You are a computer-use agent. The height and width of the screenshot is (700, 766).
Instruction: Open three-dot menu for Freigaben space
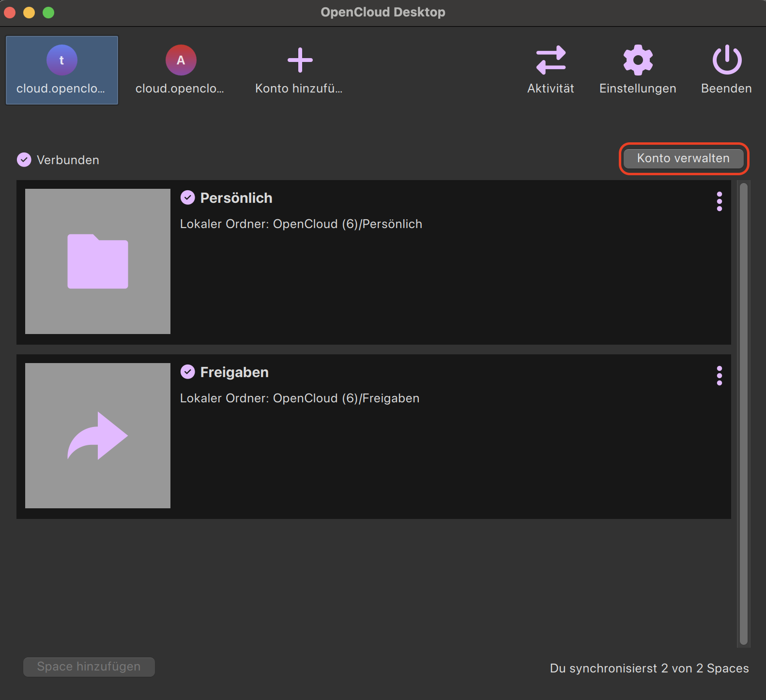coord(720,376)
